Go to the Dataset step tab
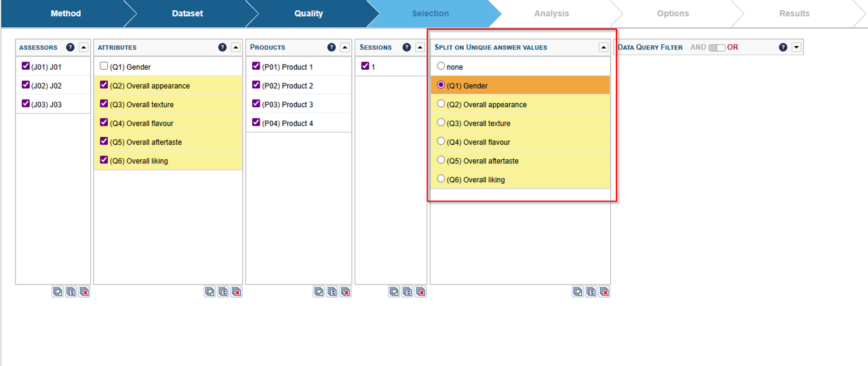The height and width of the screenshot is (366, 868). 187,14
